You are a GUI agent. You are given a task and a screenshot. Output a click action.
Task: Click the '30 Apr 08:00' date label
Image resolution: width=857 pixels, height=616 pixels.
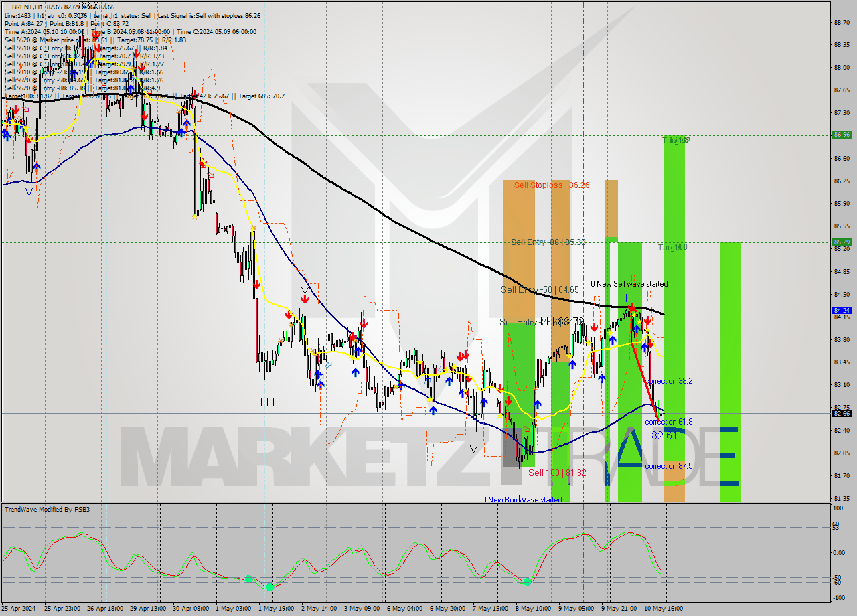coord(191,608)
